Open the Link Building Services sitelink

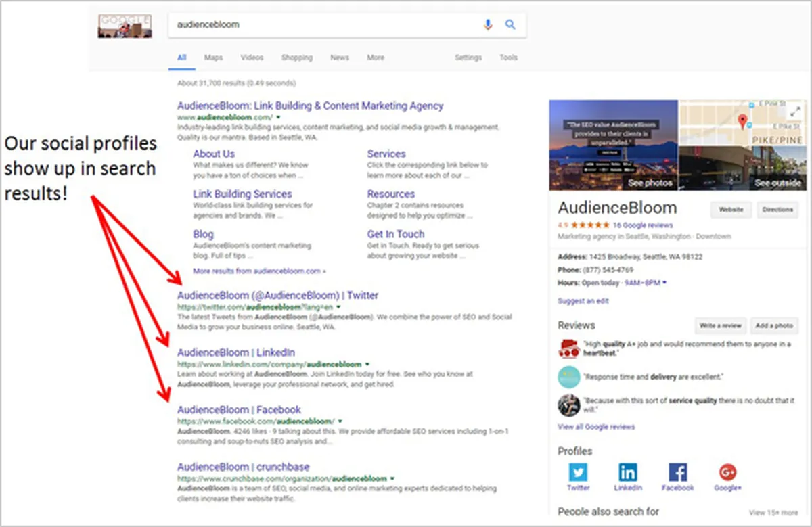pos(242,193)
